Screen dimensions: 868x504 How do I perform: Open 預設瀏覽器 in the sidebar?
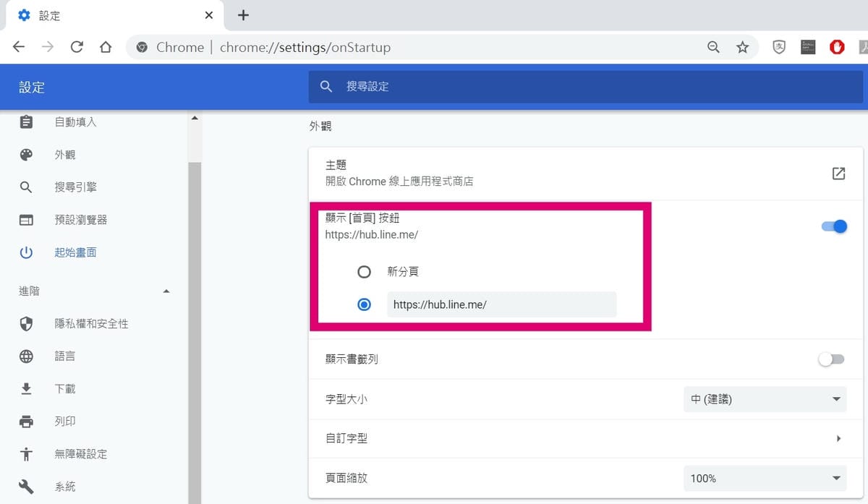81,220
